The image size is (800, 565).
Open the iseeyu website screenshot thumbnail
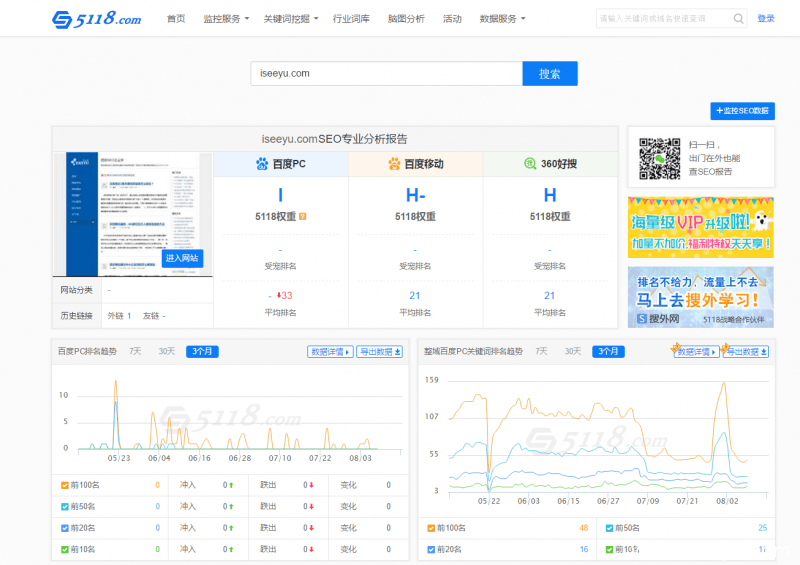[x=133, y=214]
